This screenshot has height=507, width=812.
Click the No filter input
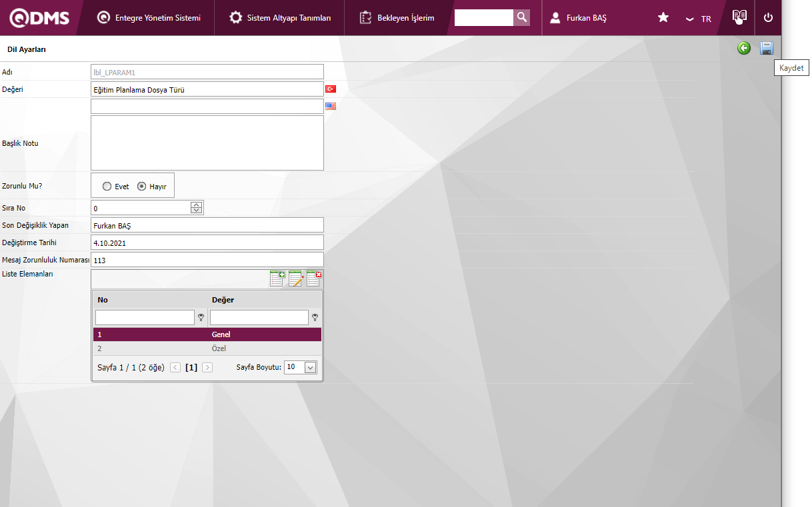(x=145, y=317)
